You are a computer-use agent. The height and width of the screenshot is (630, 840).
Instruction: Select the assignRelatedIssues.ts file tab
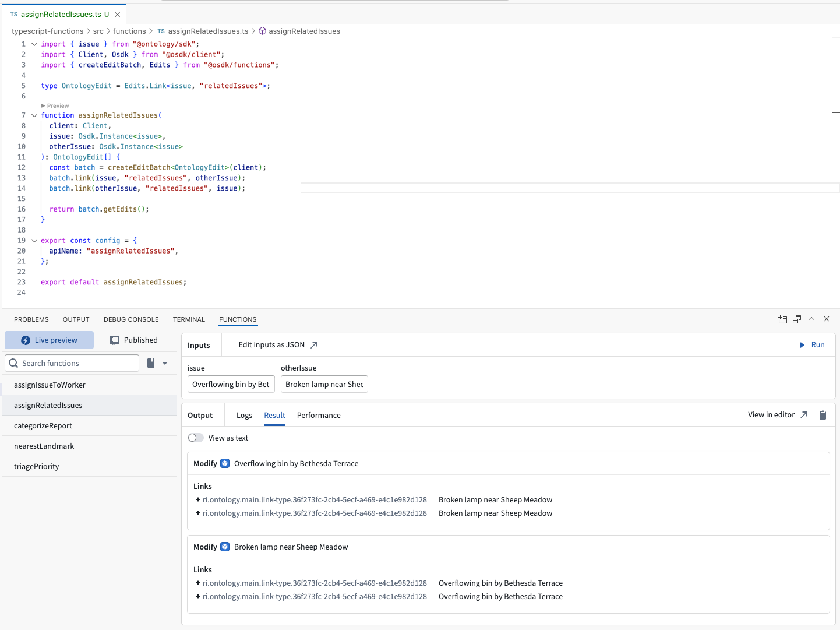coord(64,14)
